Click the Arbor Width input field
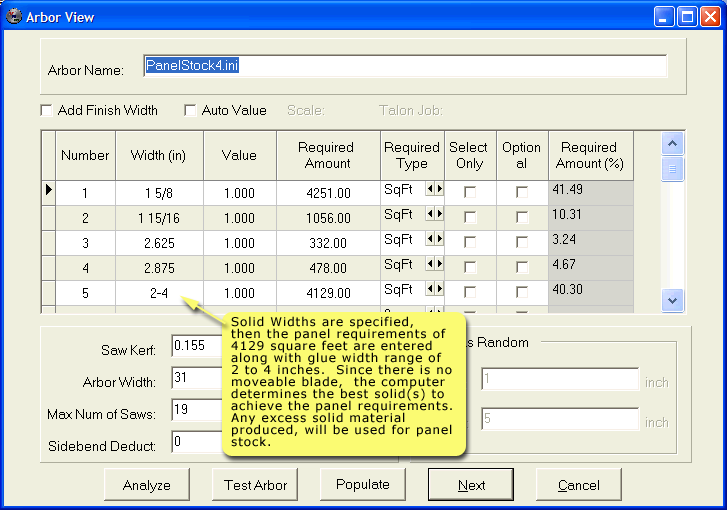 coord(197,380)
